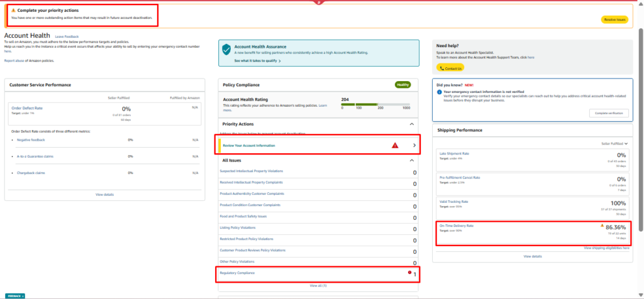644x299 pixels.
Task: Collapse the All Issues section
Action: (x=412, y=160)
